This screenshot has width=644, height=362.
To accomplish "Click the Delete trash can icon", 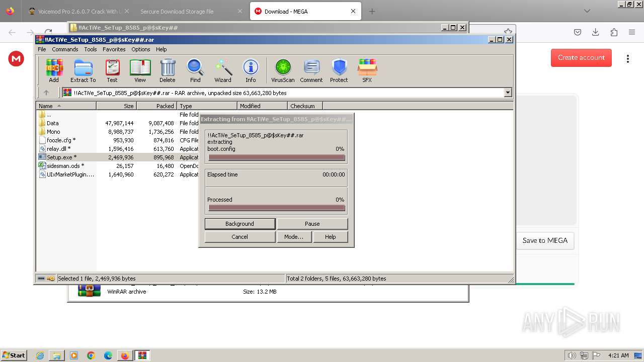I will pos(168,70).
